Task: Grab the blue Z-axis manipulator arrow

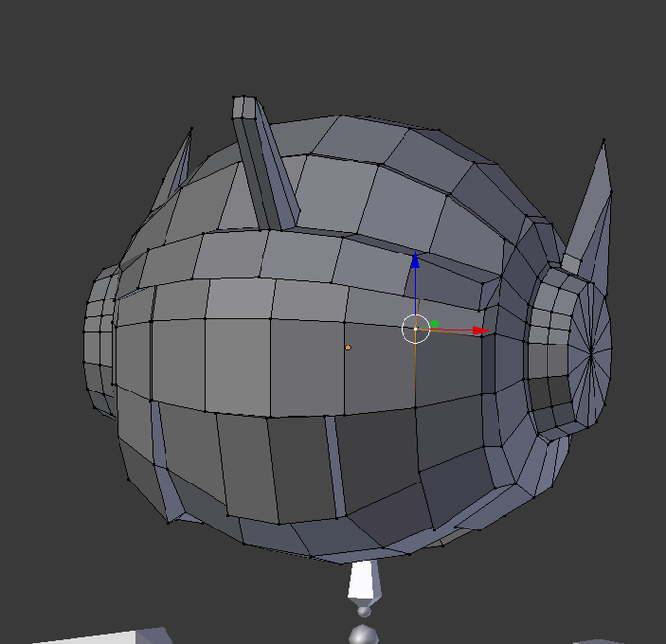Action: click(x=415, y=259)
